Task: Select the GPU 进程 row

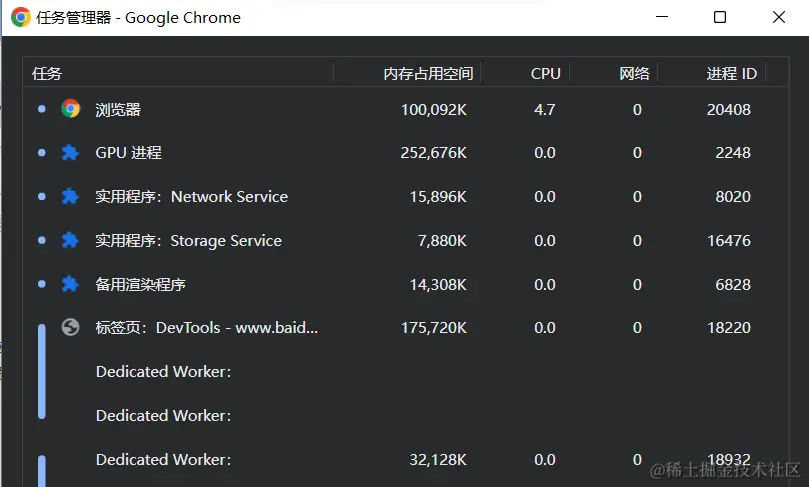Action: pos(129,153)
